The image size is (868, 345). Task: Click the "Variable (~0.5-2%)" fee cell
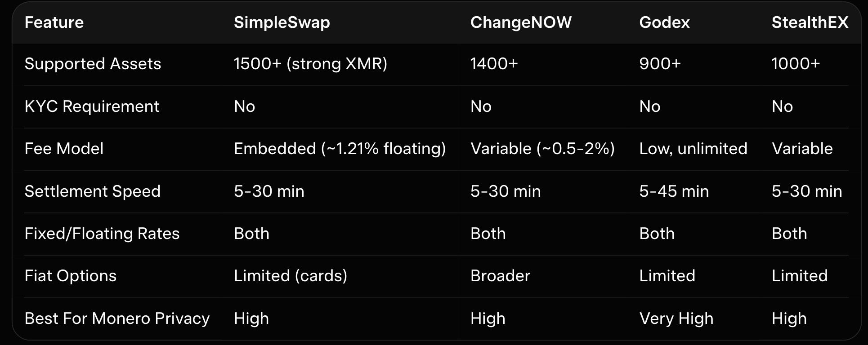click(x=542, y=149)
